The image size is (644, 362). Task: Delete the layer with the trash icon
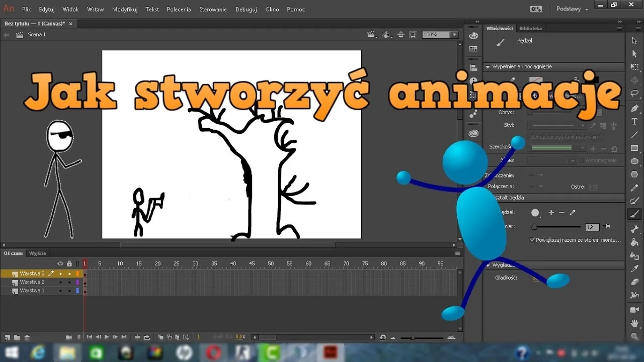tap(27, 337)
